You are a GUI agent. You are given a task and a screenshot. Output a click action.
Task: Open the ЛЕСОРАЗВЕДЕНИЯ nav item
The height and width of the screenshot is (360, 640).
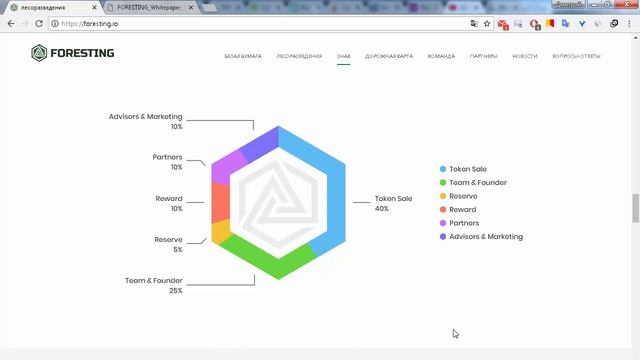(299, 56)
